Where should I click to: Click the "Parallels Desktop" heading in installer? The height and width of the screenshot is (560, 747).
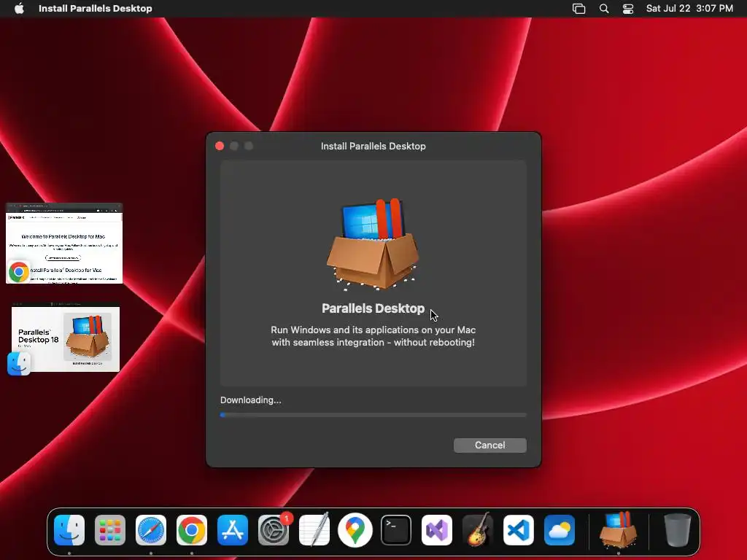click(373, 308)
